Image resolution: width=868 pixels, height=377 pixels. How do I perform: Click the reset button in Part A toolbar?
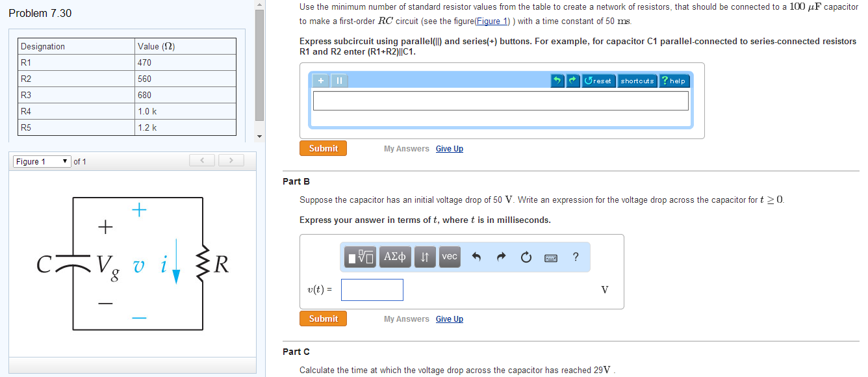point(598,81)
